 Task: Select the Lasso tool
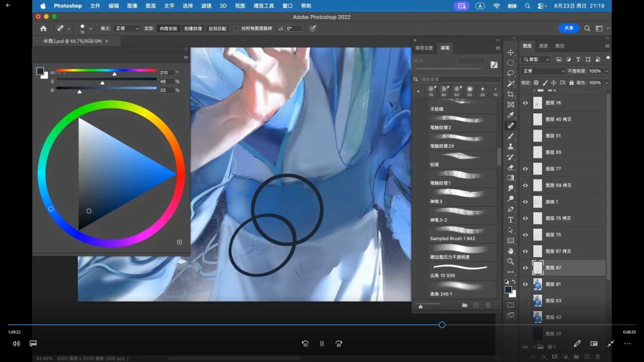[511, 74]
